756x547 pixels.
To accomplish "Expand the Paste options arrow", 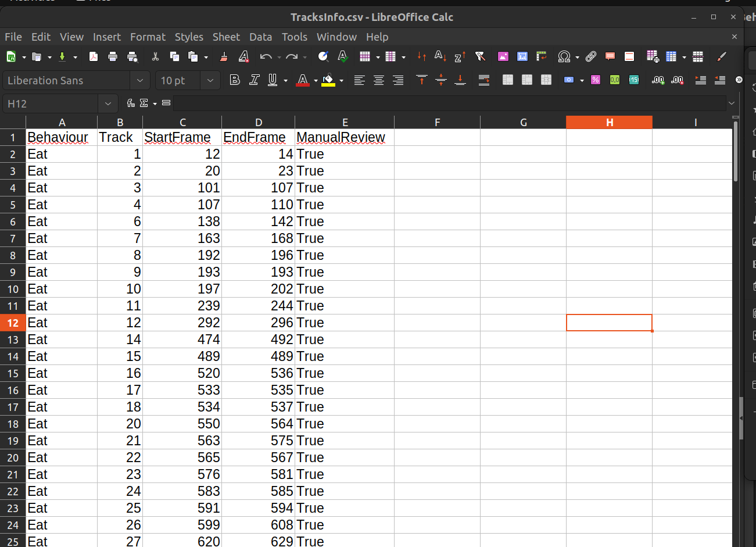I will pos(206,57).
